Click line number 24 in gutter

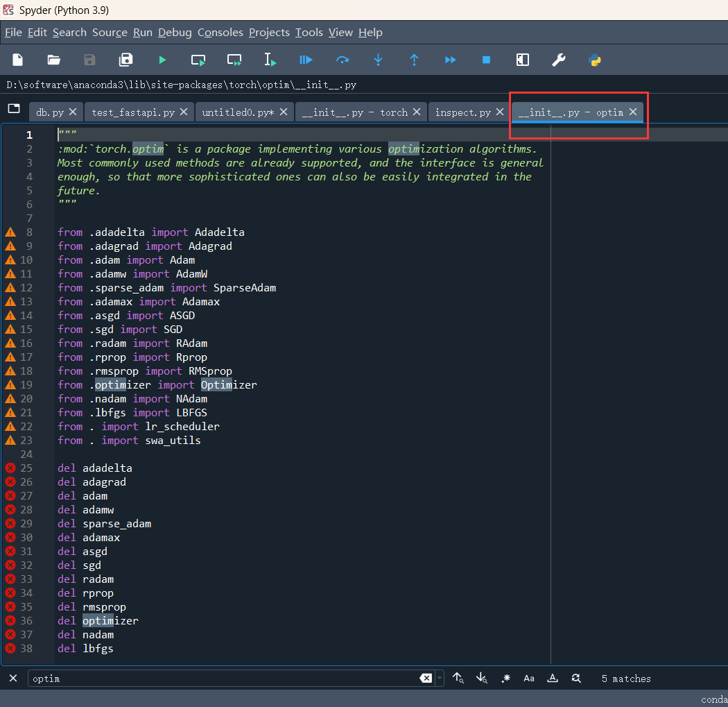click(x=26, y=454)
